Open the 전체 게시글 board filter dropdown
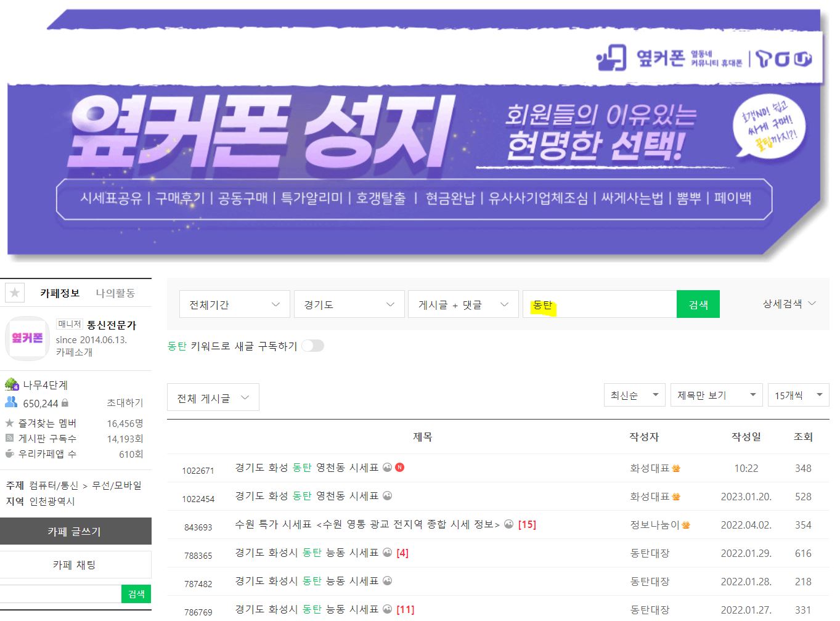The width and height of the screenshot is (840, 621). (x=213, y=398)
